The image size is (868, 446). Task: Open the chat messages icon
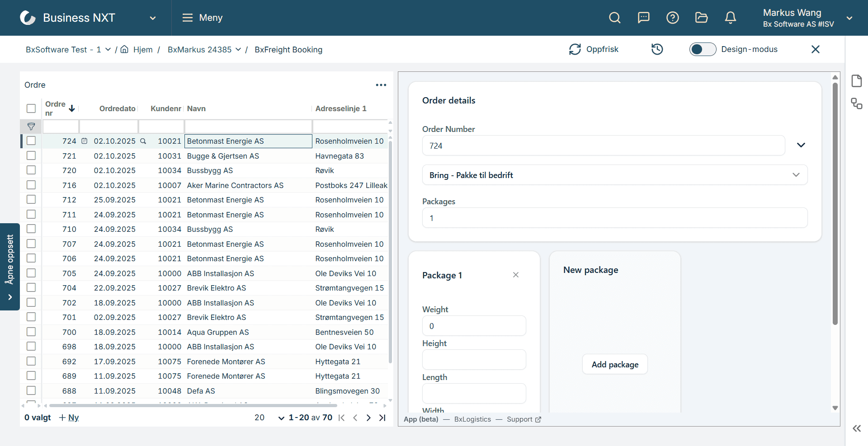pyautogui.click(x=643, y=18)
